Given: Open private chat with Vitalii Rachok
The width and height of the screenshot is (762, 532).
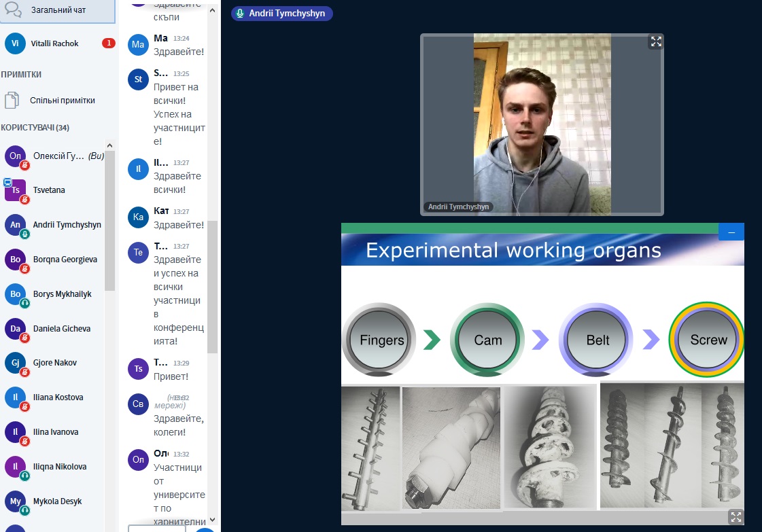Looking at the screenshot, I should coord(55,43).
